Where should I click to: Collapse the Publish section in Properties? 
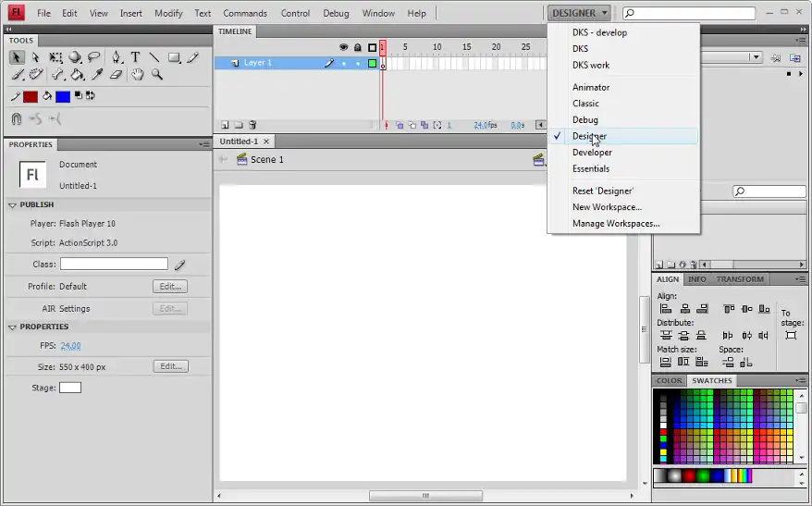(x=13, y=204)
